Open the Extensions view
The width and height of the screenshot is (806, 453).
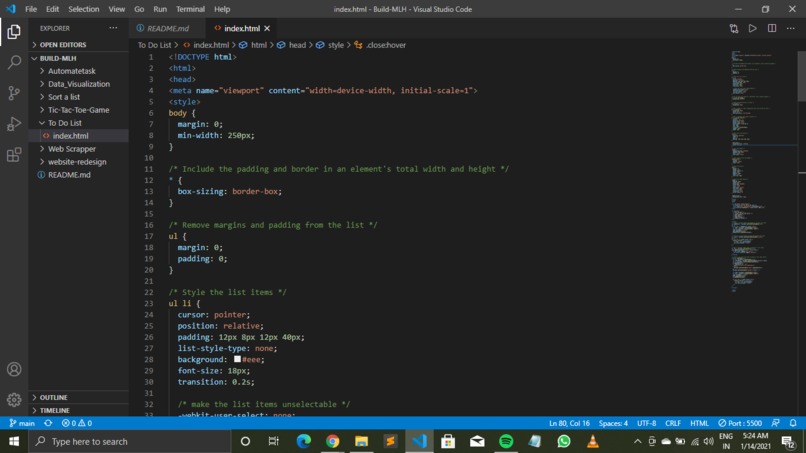point(14,155)
